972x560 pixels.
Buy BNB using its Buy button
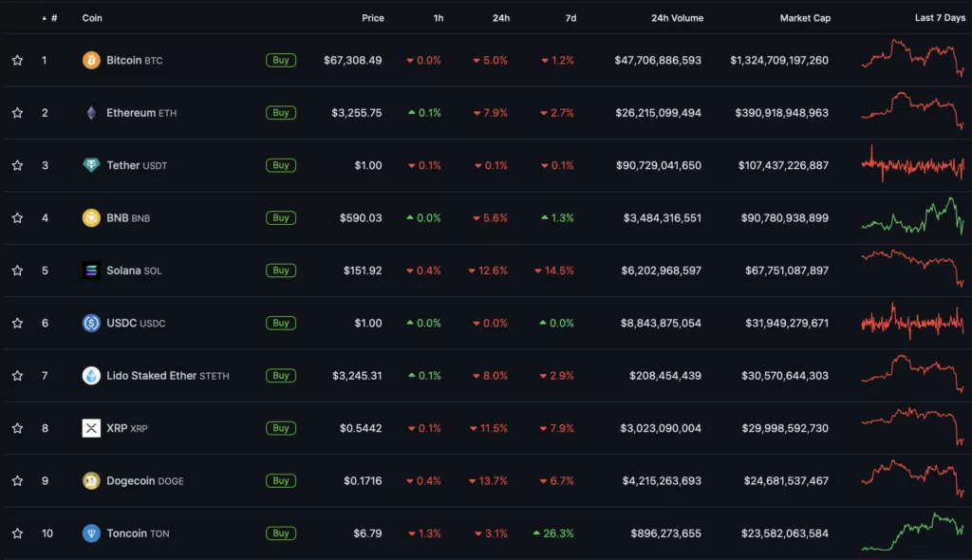click(281, 217)
